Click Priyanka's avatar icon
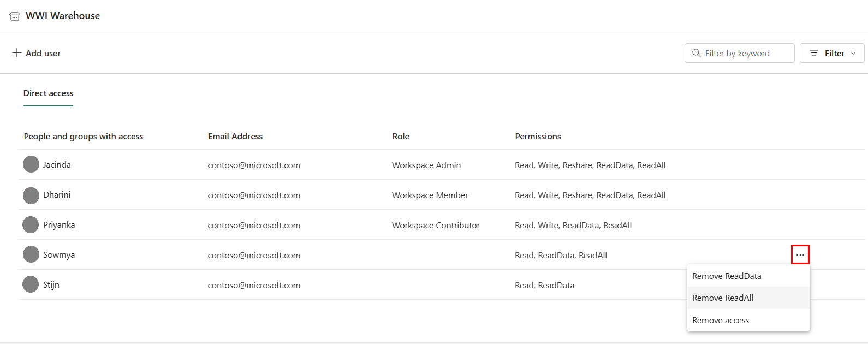 click(31, 224)
